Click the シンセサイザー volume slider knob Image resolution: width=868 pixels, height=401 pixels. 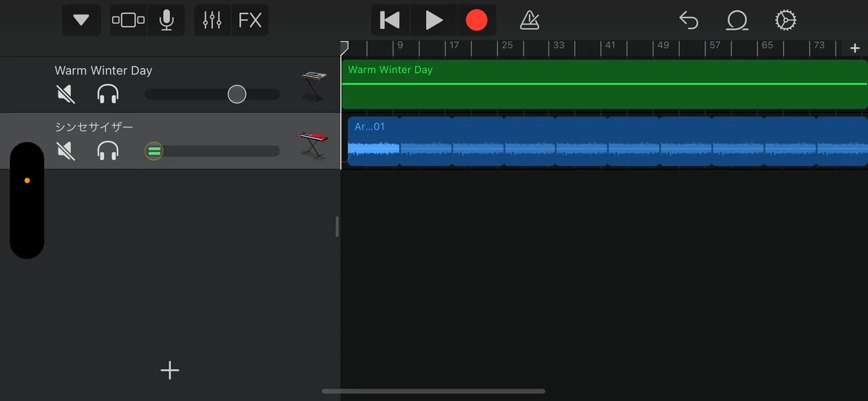[x=153, y=151]
